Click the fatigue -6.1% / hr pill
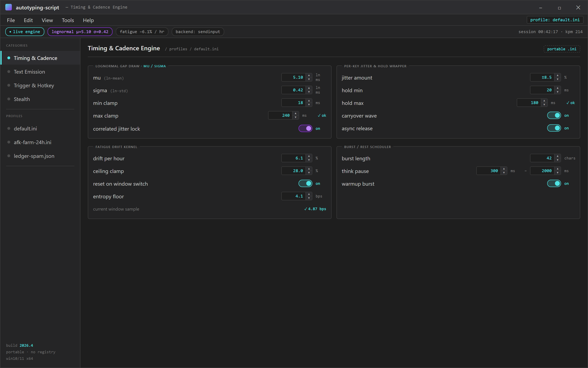Screen dimensions: 588x368 tap(142, 32)
